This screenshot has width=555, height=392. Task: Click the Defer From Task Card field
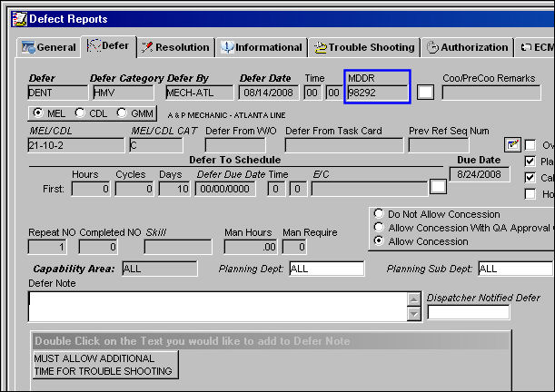pyautogui.click(x=344, y=145)
